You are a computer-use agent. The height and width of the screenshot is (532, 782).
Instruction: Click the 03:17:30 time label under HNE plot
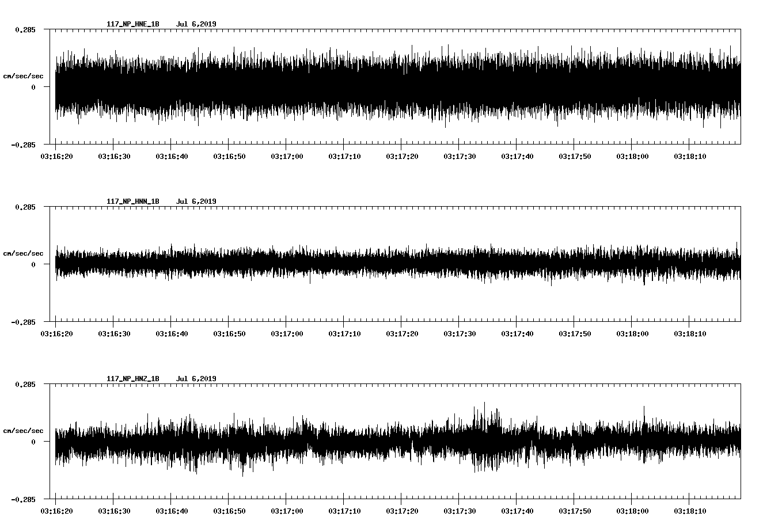[x=460, y=156]
